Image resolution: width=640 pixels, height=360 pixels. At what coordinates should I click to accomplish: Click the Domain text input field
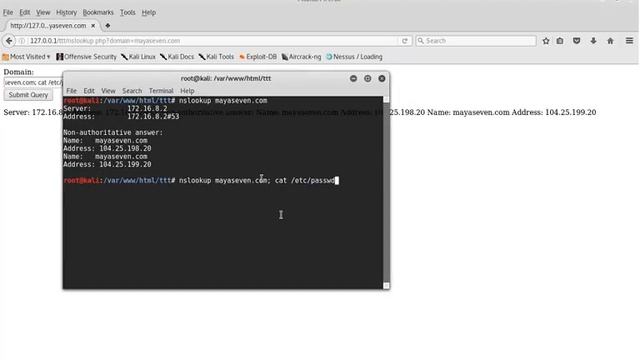33,82
